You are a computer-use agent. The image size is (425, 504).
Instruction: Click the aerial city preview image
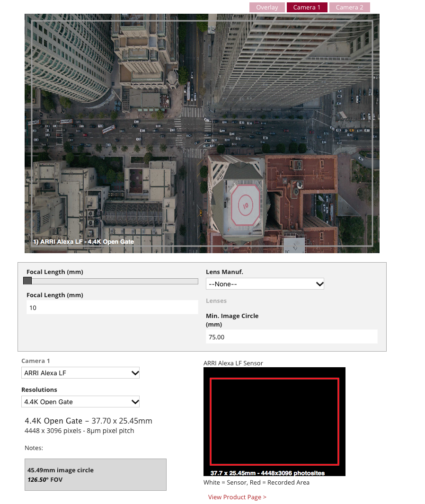(201, 133)
